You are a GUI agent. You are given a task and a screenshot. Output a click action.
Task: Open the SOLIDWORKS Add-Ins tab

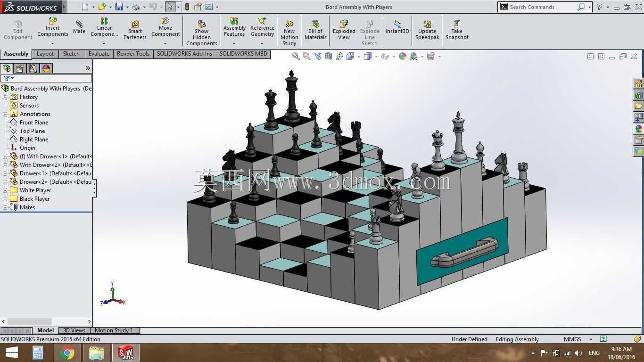click(x=184, y=54)
